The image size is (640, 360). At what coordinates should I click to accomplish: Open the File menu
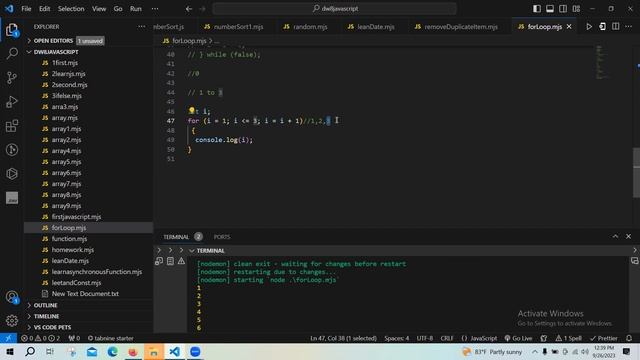(26, 9)
